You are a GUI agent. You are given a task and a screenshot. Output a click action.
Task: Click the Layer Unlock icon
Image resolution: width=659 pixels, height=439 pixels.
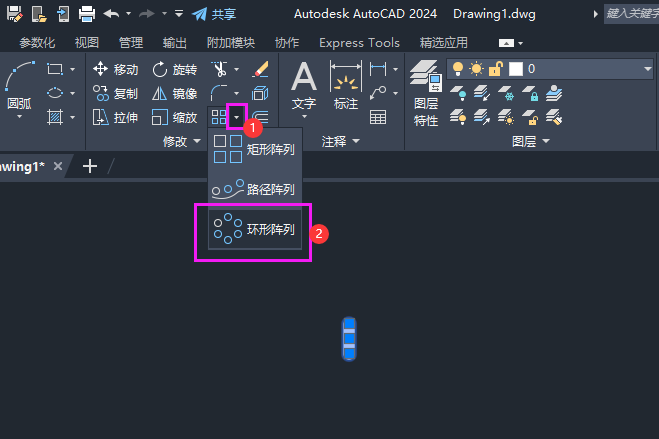[x=530, y=117]
